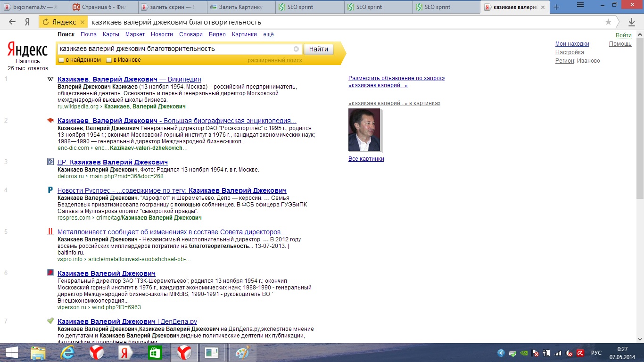Enable the 'в Иванове' checkbox
Screen dimensions: 644x362
pos(109,60)
